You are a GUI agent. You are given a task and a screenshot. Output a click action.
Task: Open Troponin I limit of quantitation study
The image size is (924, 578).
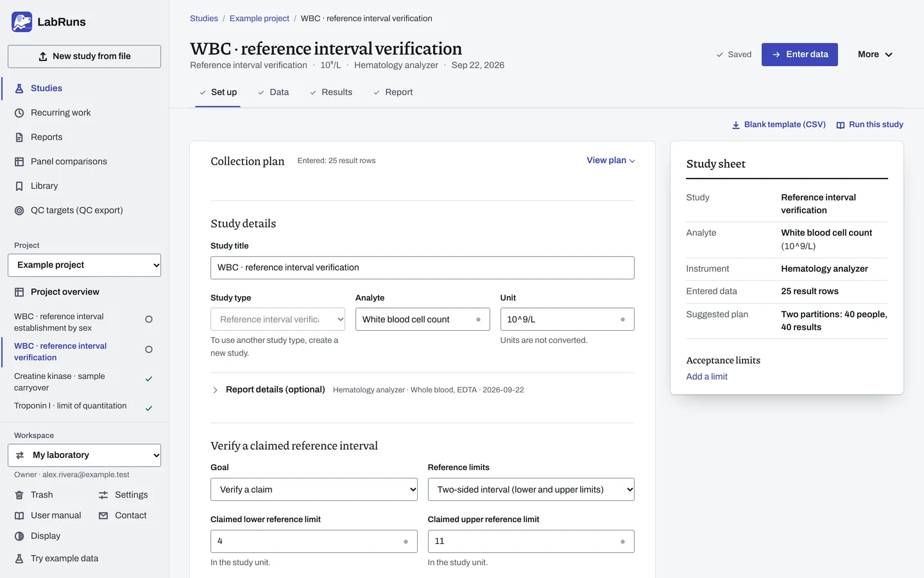pyautogui.click(x=83, y=407)
